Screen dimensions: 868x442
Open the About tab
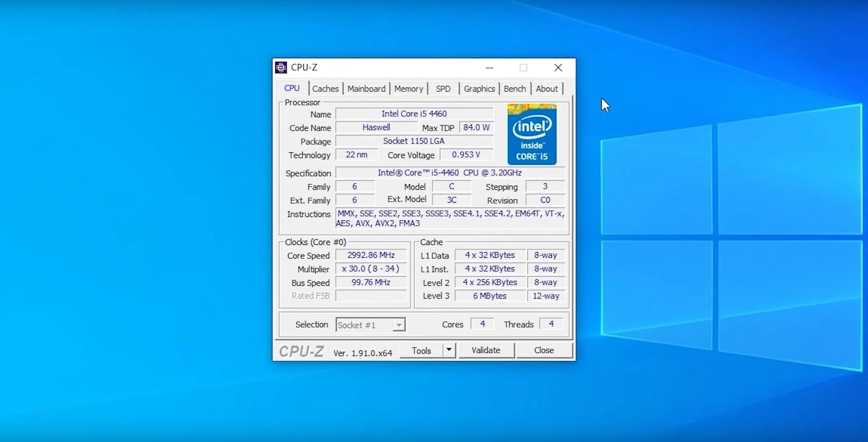[547, 89]
